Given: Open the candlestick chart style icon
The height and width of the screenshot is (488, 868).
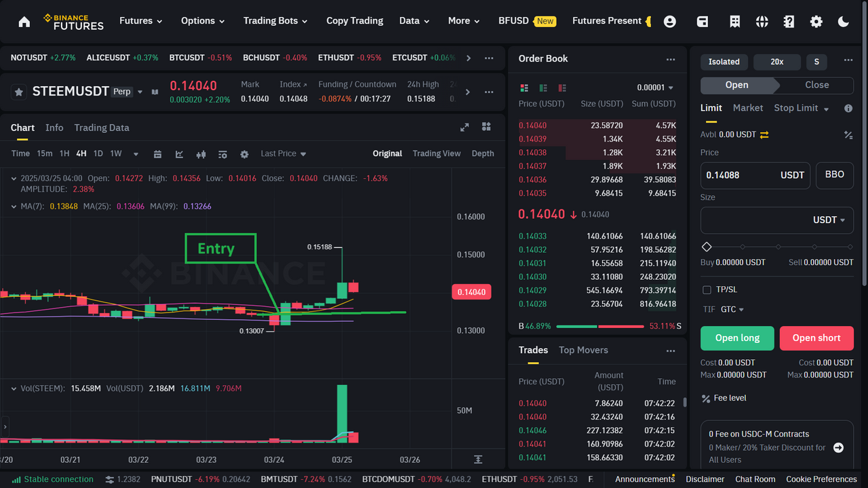Looking at the screenshot, I should click(201, 154).
